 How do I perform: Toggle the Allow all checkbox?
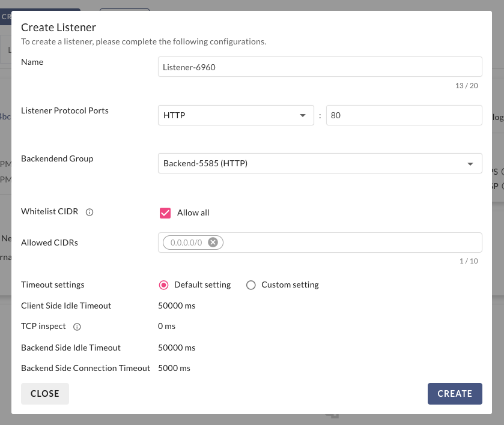(x=165, y=212)
